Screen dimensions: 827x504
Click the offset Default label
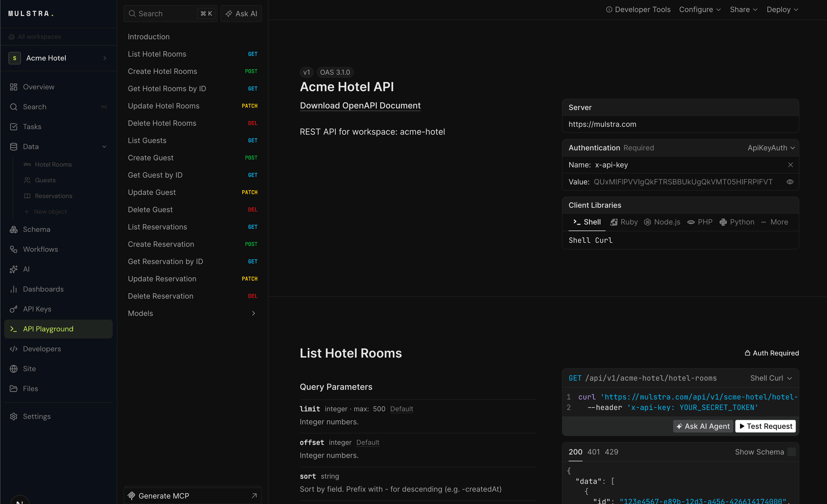point(368,443)
